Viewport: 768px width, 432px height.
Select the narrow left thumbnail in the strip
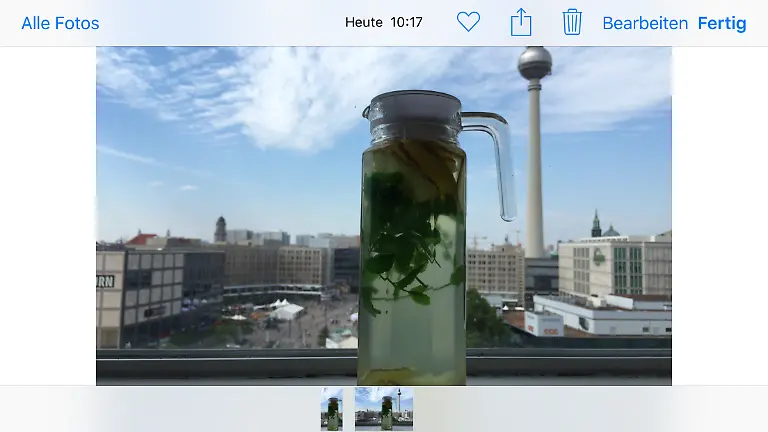click(x=332, y=409)
